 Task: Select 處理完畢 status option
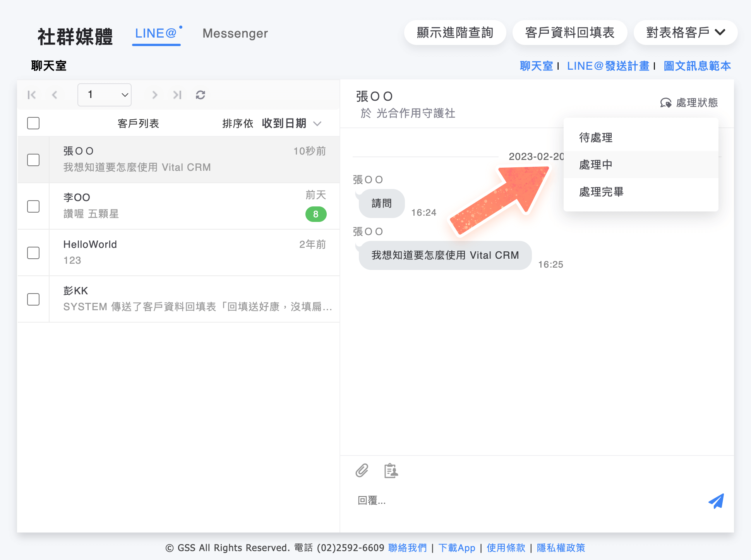(641, 192)
